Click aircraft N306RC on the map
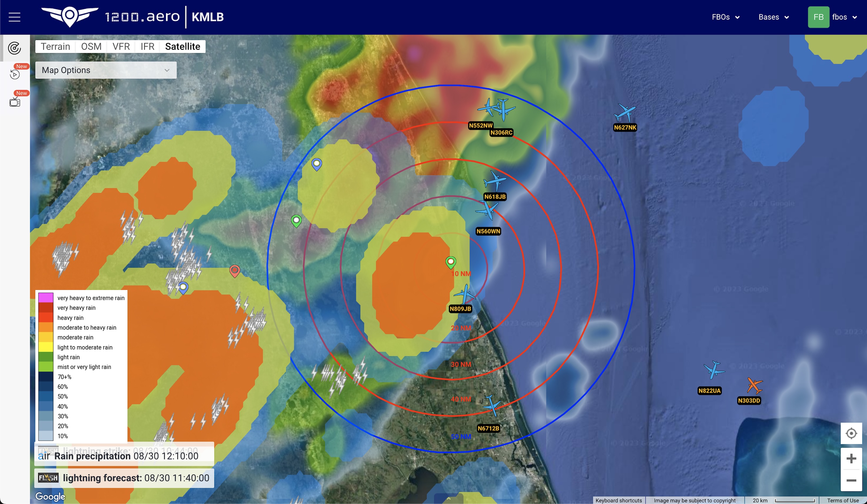The image size is (867, 504). tap(504, 110)
